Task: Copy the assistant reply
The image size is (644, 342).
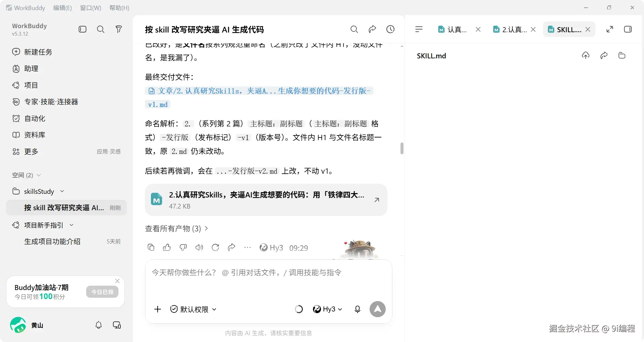Action: click(151, 248)
